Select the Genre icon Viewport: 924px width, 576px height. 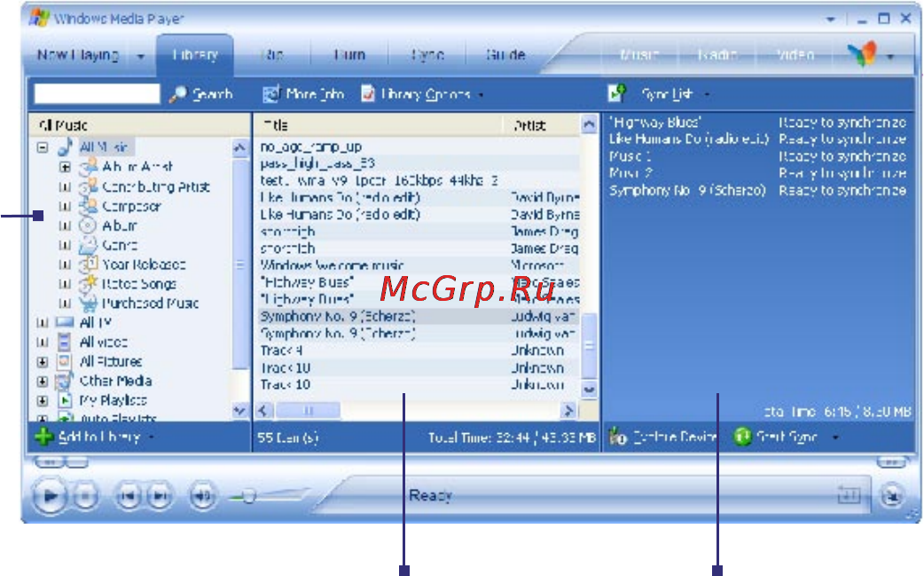click(x=88, y=245)
